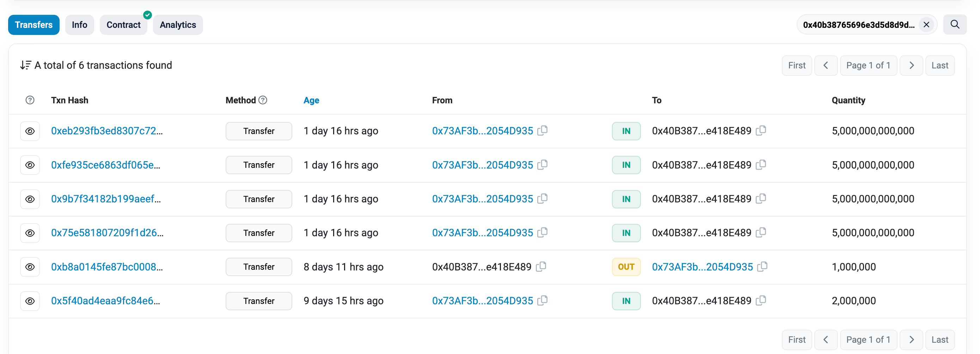
Task: Open transaction hash 0xb8a0145fe87bc0008...
Action: click(107, 267)
